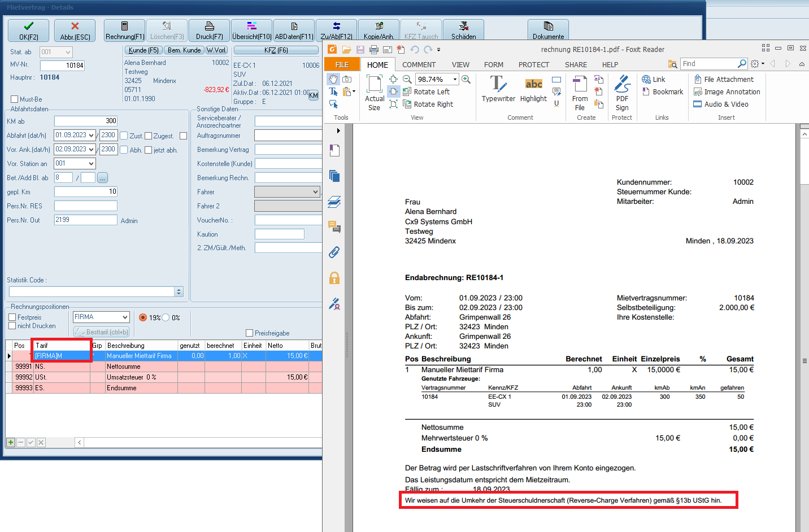Viewport: 809px width, 532px height.
Task: Open the FIRMA tariff dropdown
Action: [x=125, y=317]
